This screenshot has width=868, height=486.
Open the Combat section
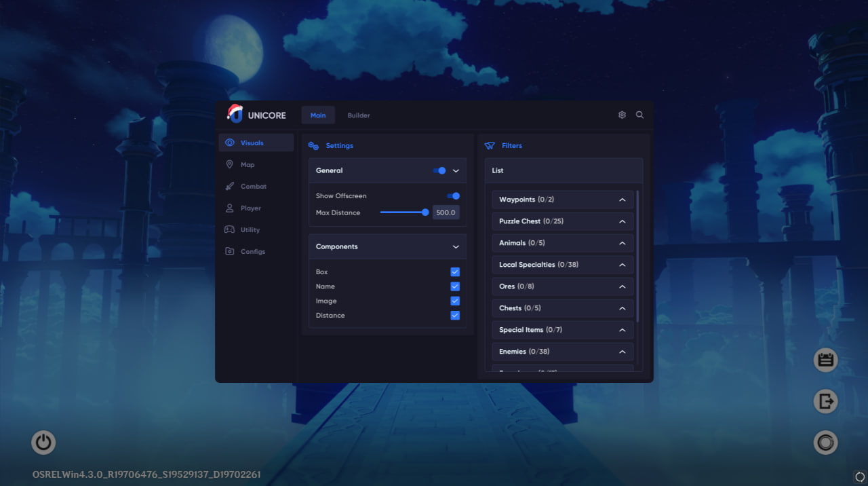click(x=256, y=186)
